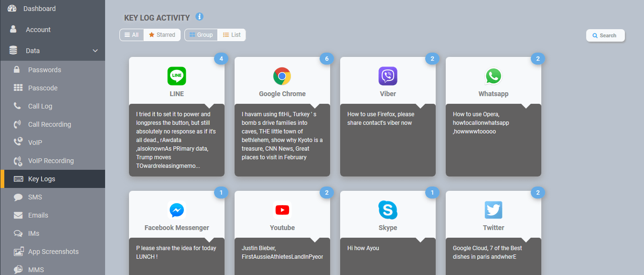Select the Viber app icon
Screen dimensions: 644x275
click(x=387, y=76)
